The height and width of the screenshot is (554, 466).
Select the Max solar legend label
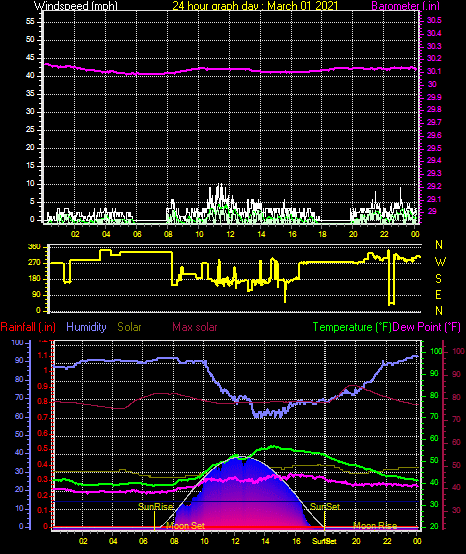(195, 327)
